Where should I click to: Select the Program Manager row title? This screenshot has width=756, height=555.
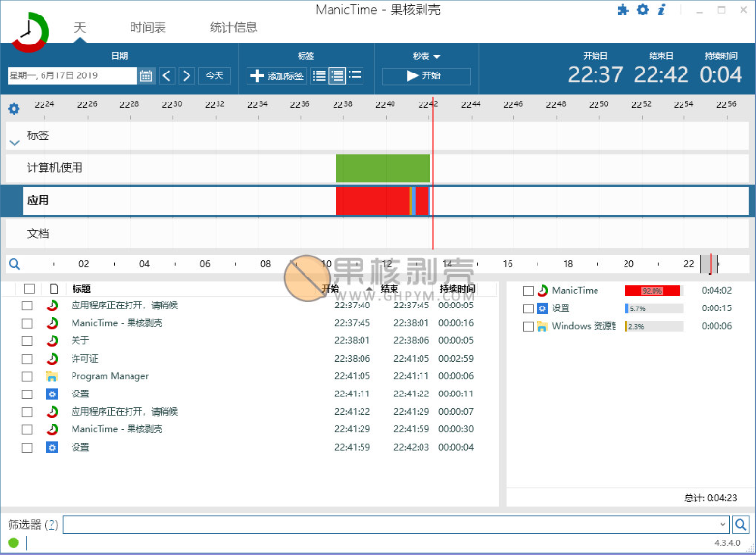(110, 376)
